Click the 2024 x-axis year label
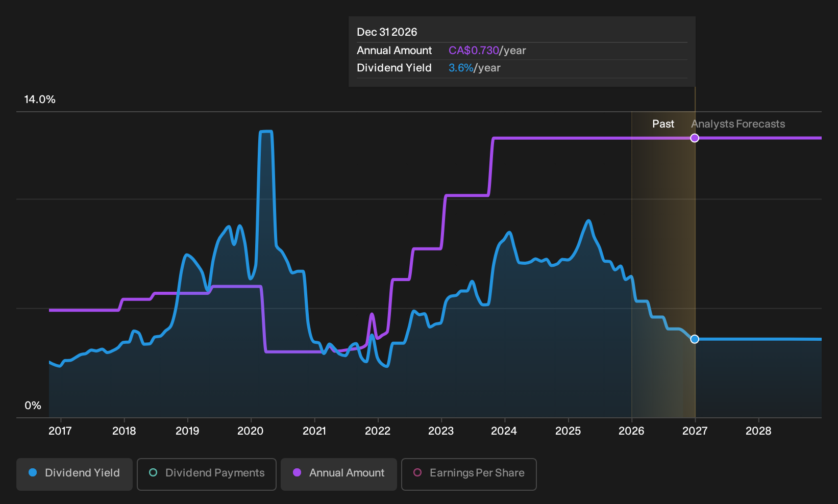The height and width of the screenshot is (504, 838). tap(504, 431)
